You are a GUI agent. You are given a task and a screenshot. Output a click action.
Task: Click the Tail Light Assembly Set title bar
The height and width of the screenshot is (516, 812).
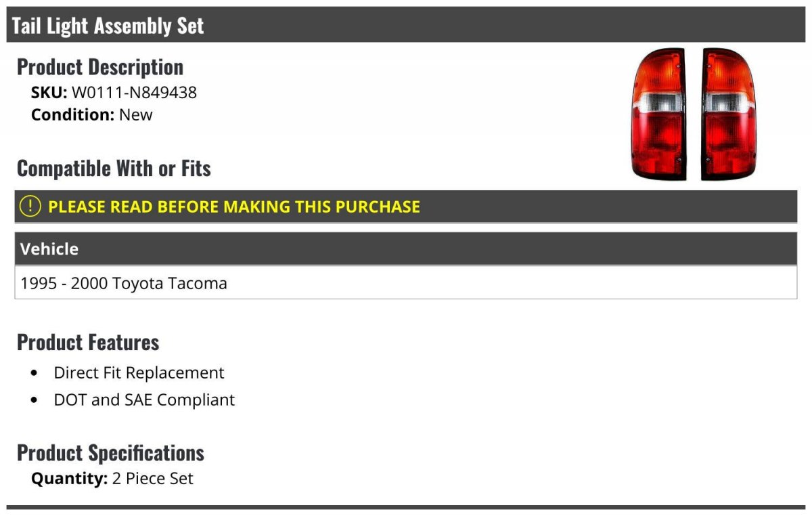click(406, 25)
